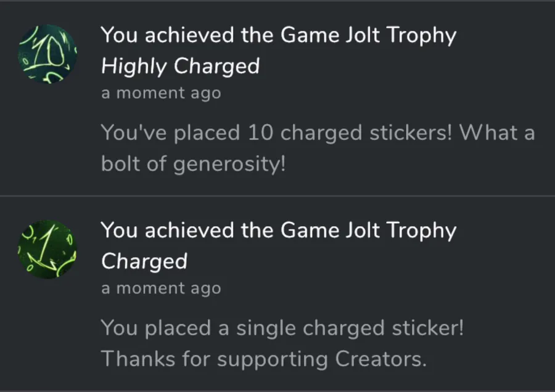This screenshot has height=392, width=555.
Task: Click 'Game Jolt' in the first notification heading
Action: [330, 35]
